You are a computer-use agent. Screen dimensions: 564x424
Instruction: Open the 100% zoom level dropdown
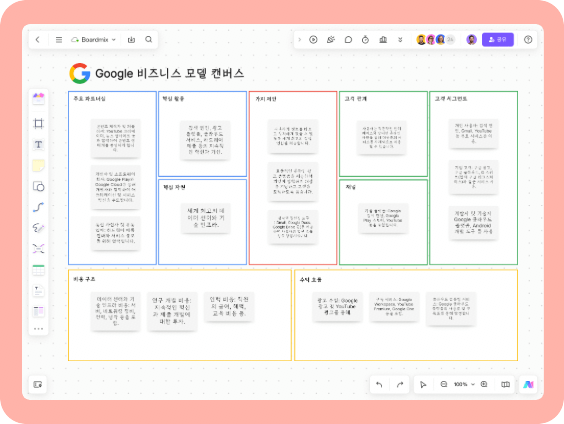(x=464, y=384)
